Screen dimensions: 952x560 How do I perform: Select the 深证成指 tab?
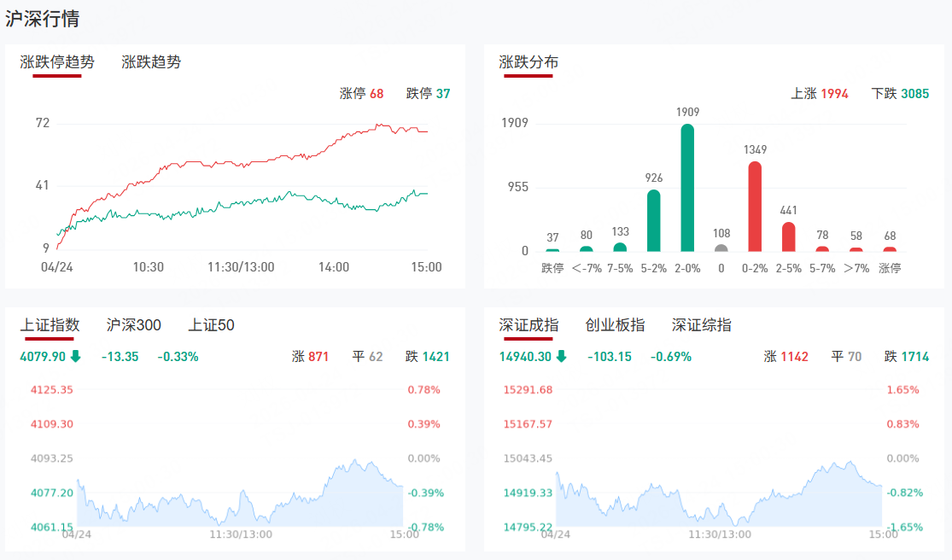(x=529, y=325)
